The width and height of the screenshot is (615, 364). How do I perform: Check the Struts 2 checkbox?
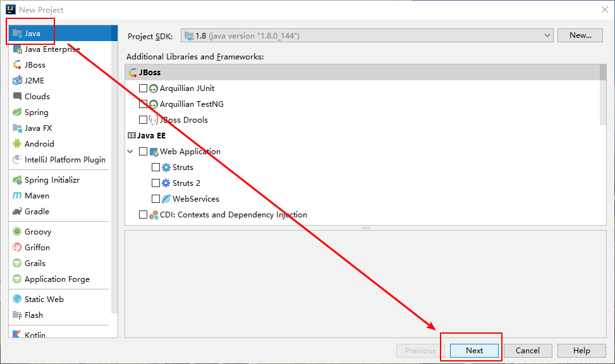point(155,183)
